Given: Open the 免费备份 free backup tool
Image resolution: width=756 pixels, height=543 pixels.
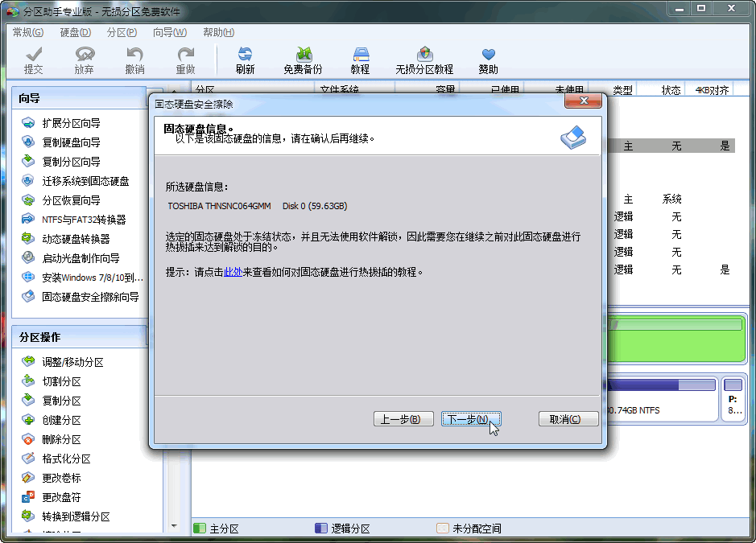Looking at the screenshot, I should coord(303,60).
